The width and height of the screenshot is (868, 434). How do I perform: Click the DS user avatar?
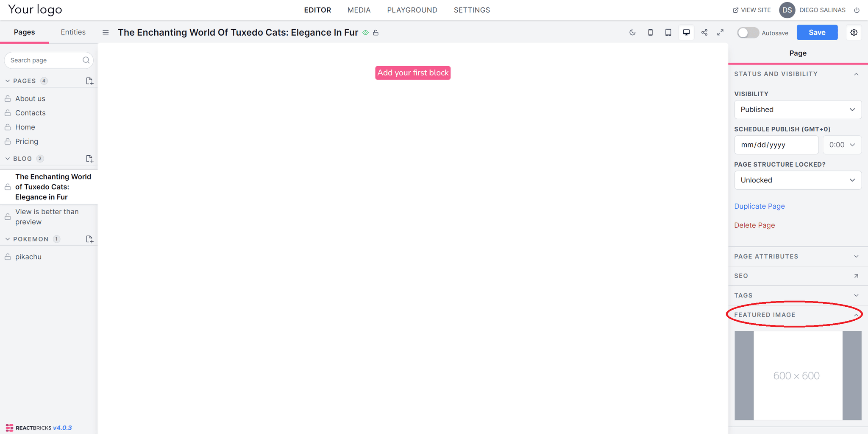coord(787,10)
